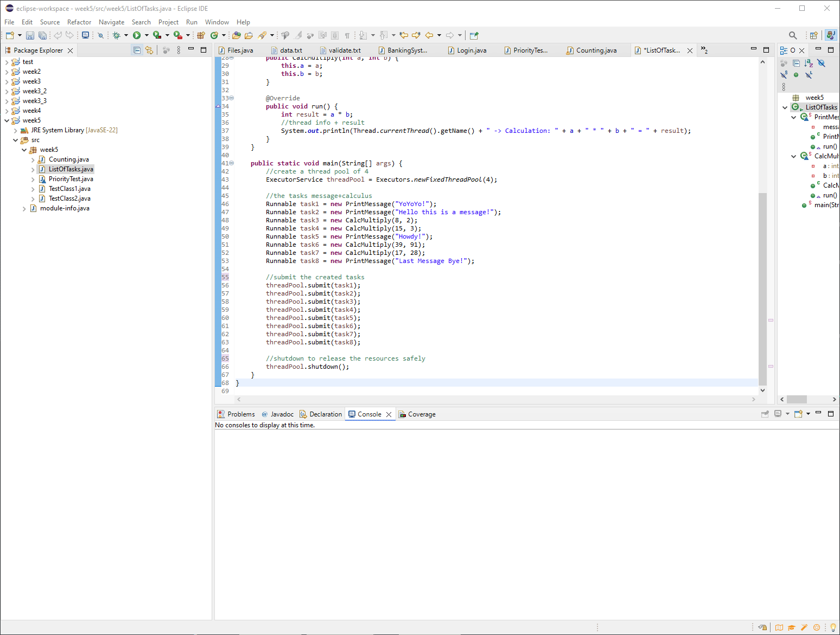Open the Open Type toolbar icon
The height and width of the screenshot is (635, 840).
coord(237,35)
